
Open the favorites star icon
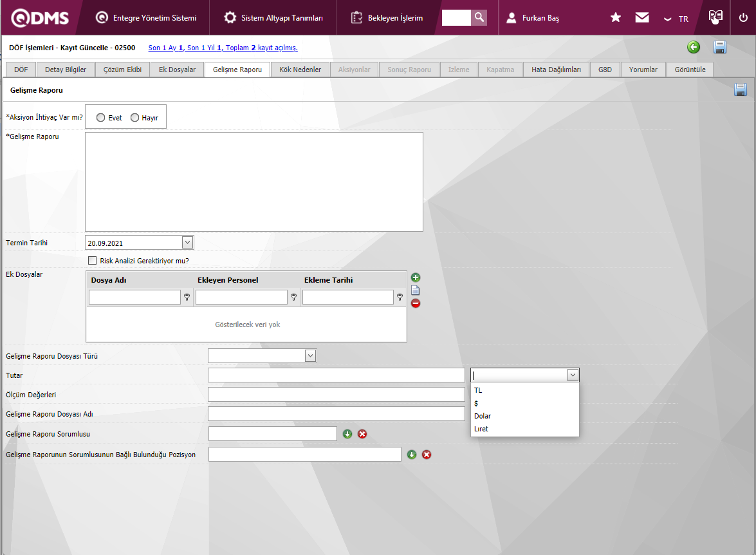pos(616,17)
